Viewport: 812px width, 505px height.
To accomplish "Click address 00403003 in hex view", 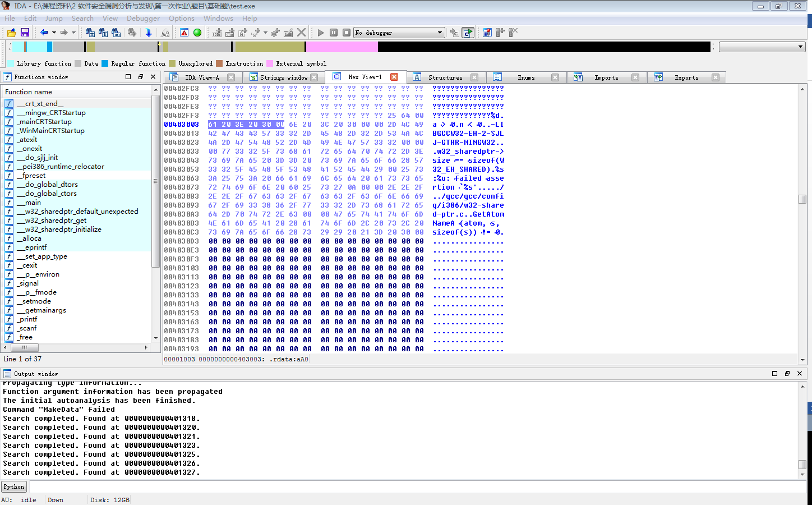I will click(x=181, y=125).
